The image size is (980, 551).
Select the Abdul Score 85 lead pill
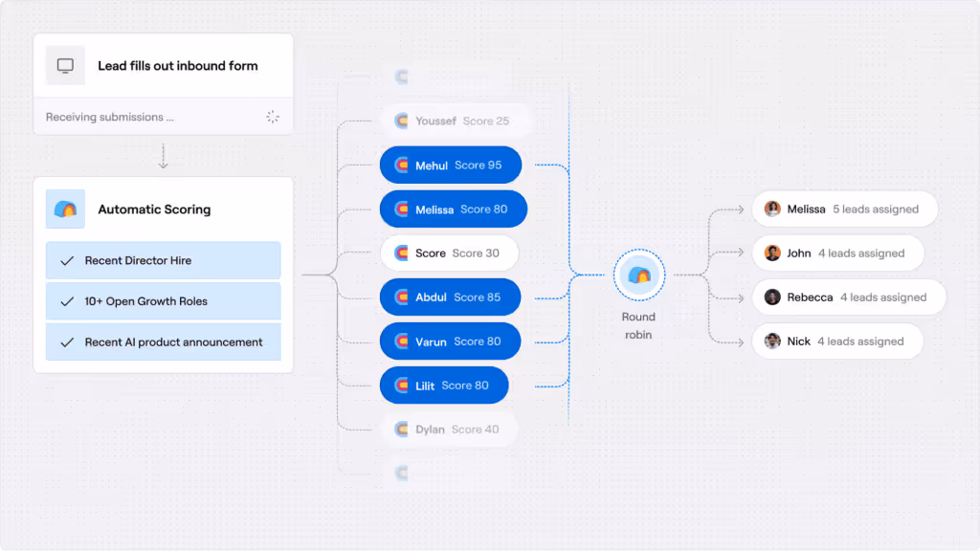450,297
